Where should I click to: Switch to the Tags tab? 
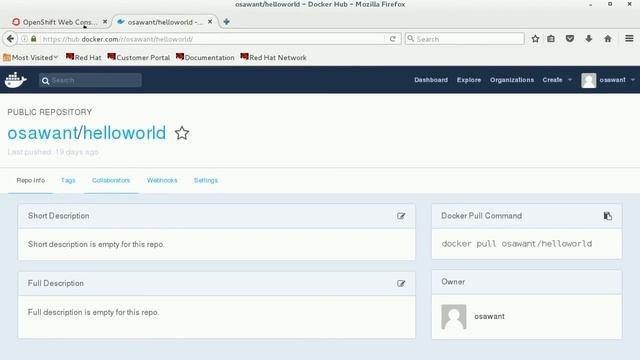pos(68,180)
